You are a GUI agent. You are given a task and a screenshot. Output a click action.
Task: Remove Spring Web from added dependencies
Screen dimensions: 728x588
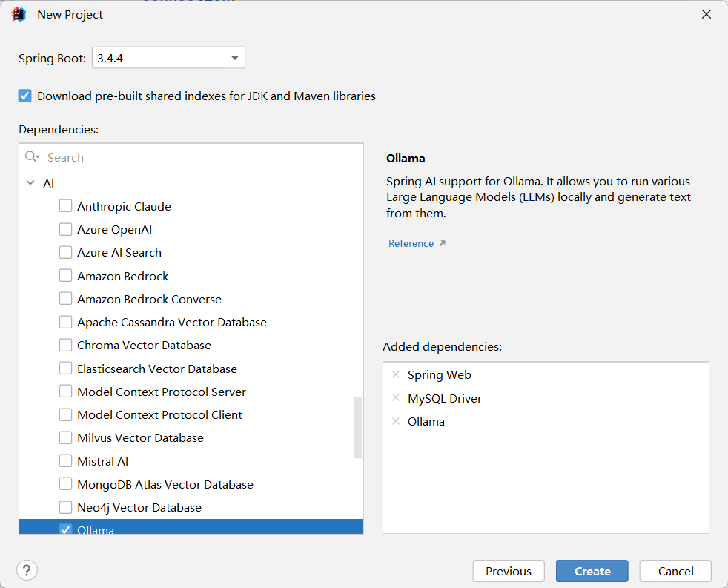click(396, 375)
